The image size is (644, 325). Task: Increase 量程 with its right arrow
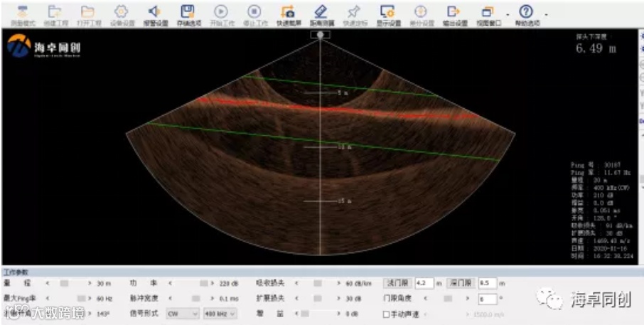point(90,283)
